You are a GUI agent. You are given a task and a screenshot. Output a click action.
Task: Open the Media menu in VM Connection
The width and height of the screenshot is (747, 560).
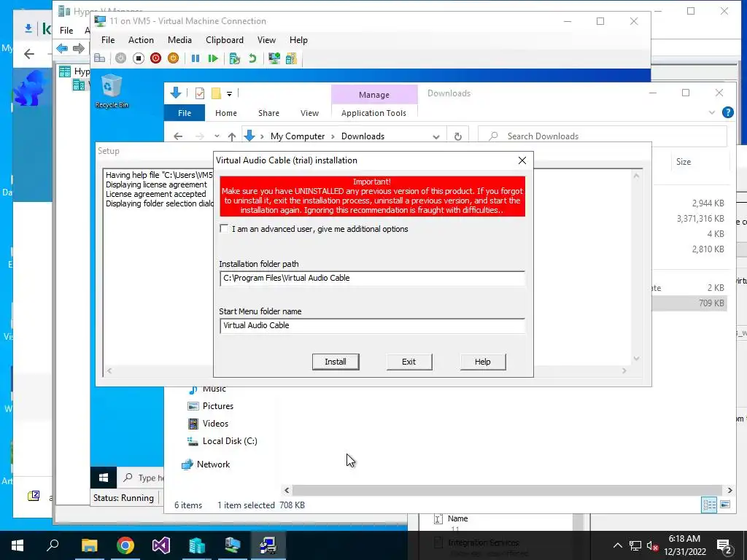179,40
